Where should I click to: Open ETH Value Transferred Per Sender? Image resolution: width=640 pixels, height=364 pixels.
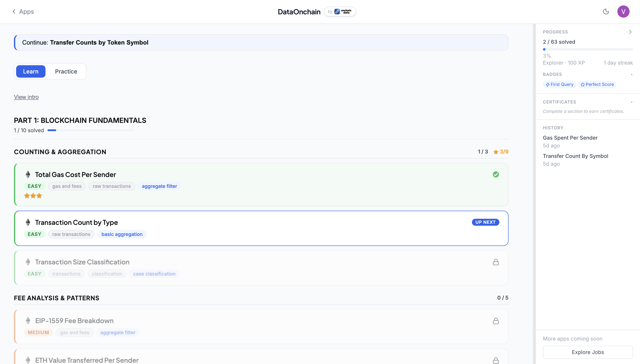tap(261, 357)
